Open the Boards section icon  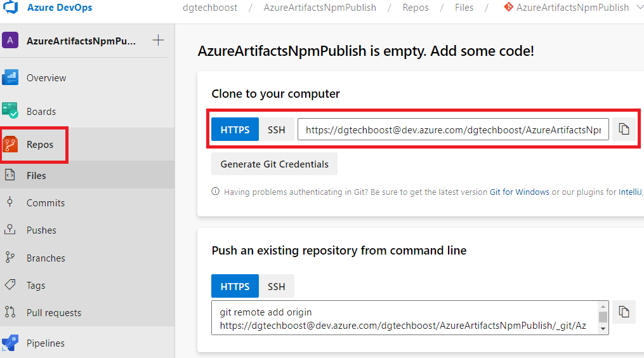10,111
